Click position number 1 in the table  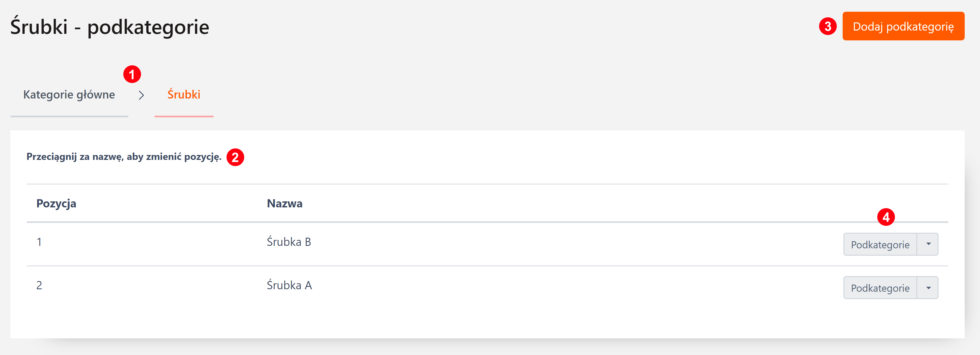(x=39, y=242)
